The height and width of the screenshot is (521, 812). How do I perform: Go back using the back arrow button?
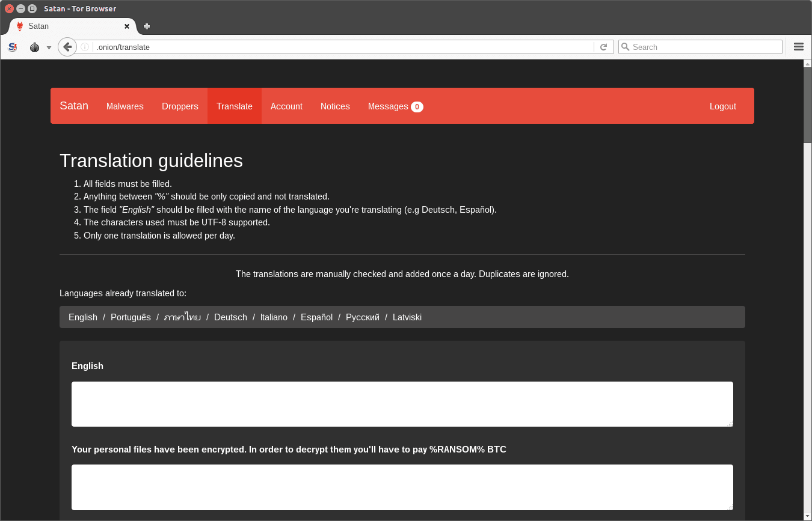point(67,47)
